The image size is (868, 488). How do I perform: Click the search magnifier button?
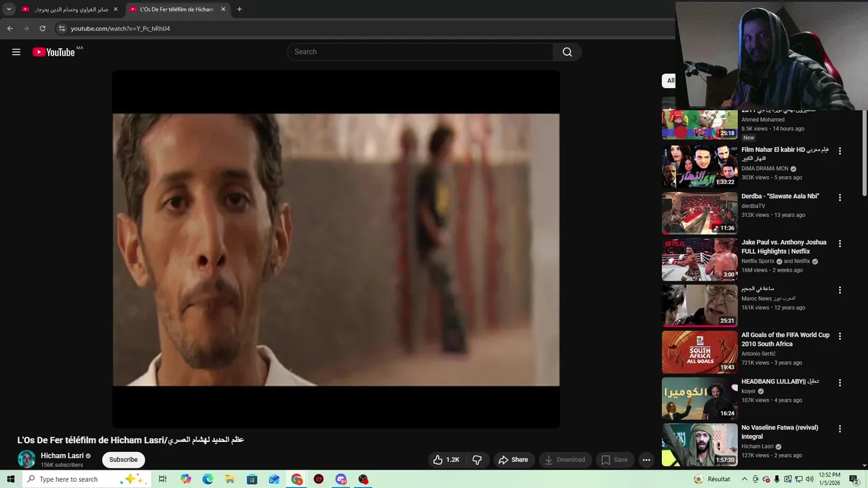click(x=567, y=52)
